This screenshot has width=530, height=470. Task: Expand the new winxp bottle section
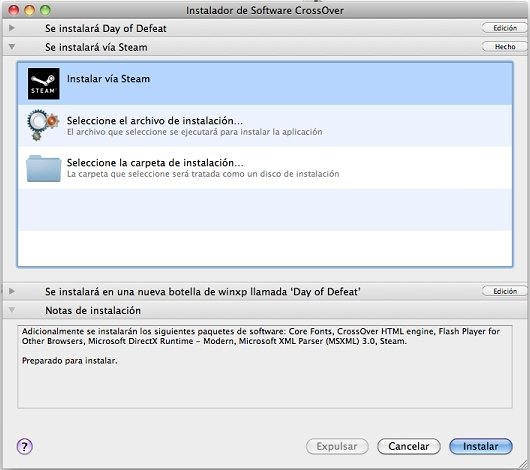(12, 291)
